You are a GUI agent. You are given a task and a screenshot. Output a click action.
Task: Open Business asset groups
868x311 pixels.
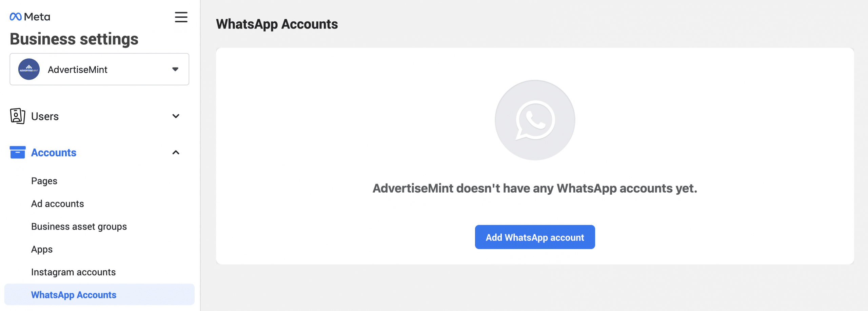(x=79, y=227)
